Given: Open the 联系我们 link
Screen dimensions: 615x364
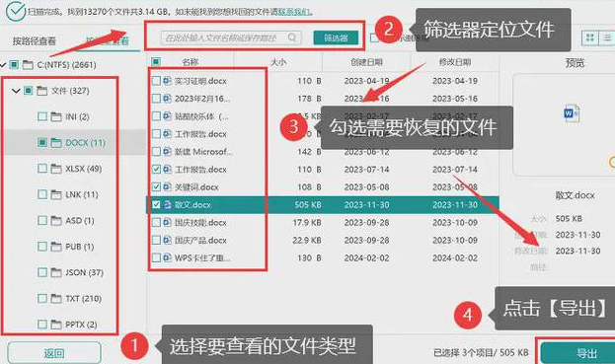Looking at the screenshot, I should coord(293,12).
